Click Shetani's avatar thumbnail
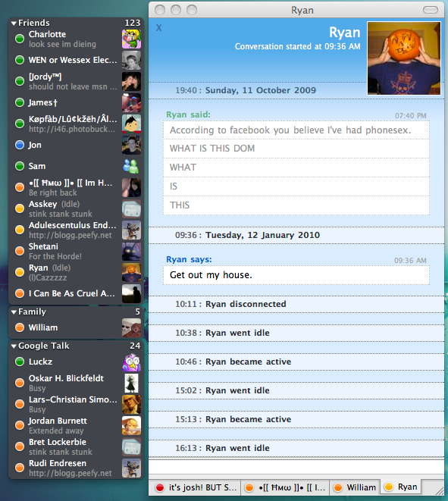Image resolution: width=448 pixels, height=501 pixels. 131,251
